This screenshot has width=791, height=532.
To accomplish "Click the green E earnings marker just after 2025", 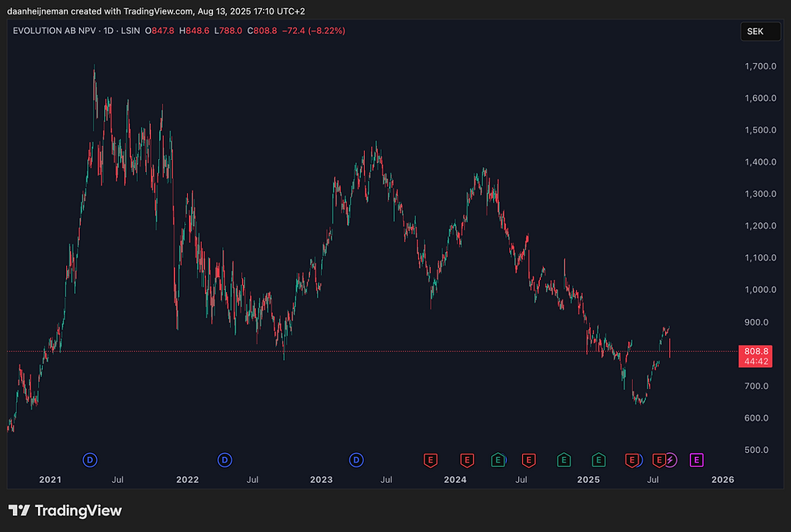I will point(598,460).
